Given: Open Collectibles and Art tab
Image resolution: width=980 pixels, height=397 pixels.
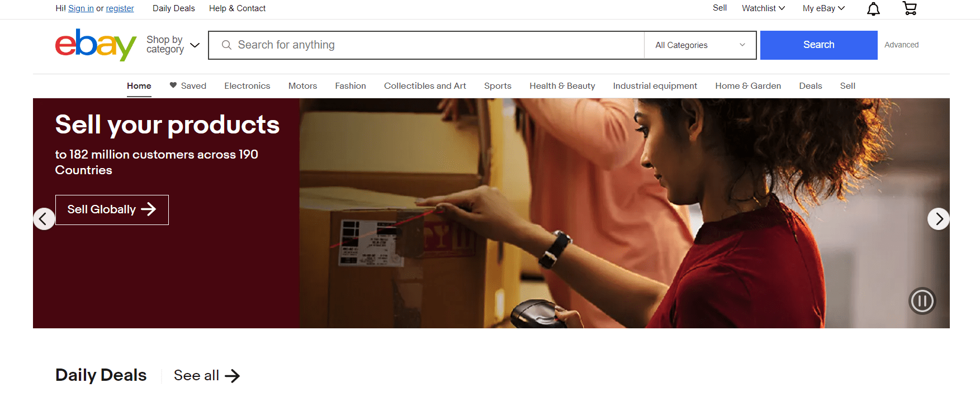Looking at the screenshot, I should point(425,86).
